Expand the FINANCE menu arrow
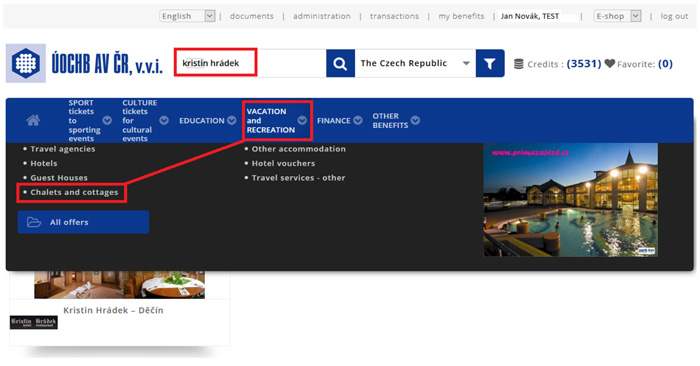Image resolution: width=700 pixels, height=366 pixels. coord(358,120)
